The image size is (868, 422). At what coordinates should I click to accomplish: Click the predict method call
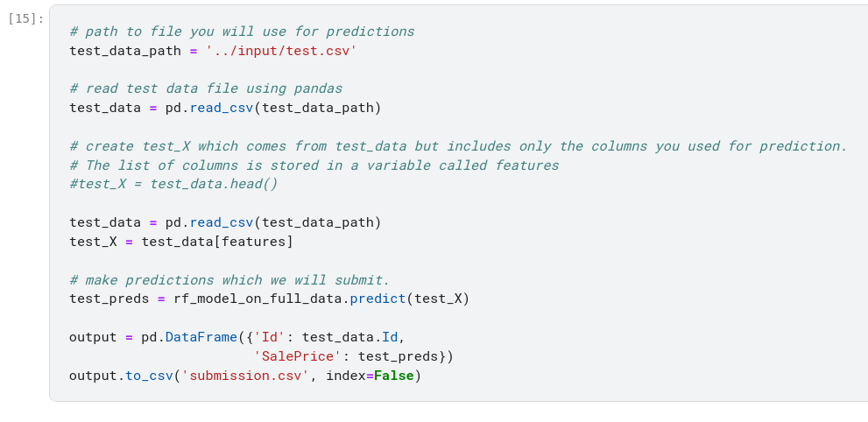(x=378, y=299)
